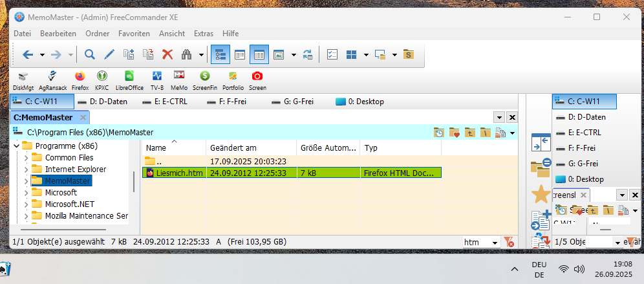Click the synchronize panels icon
Image resolution: width=644 pixels, height=284 pixels.
pos(308,54)
